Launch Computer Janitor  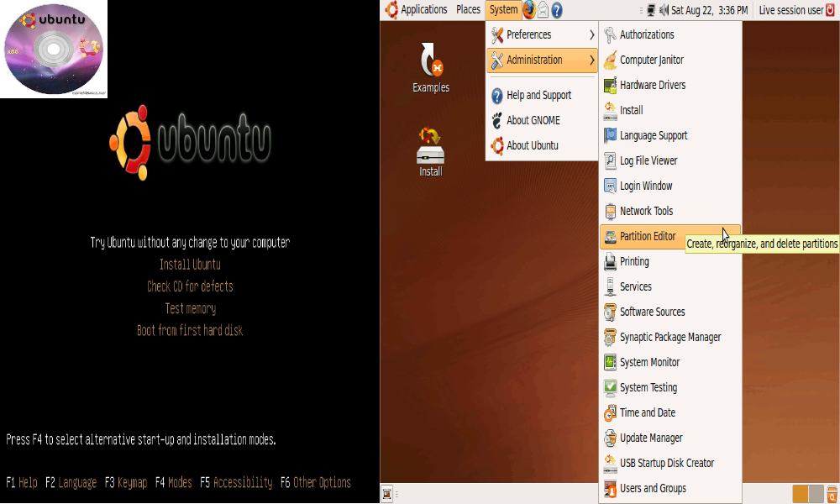(670, 60)
